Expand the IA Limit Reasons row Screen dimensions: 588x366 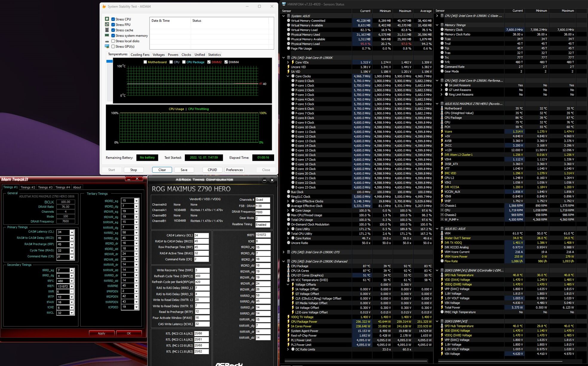[441, 85]
